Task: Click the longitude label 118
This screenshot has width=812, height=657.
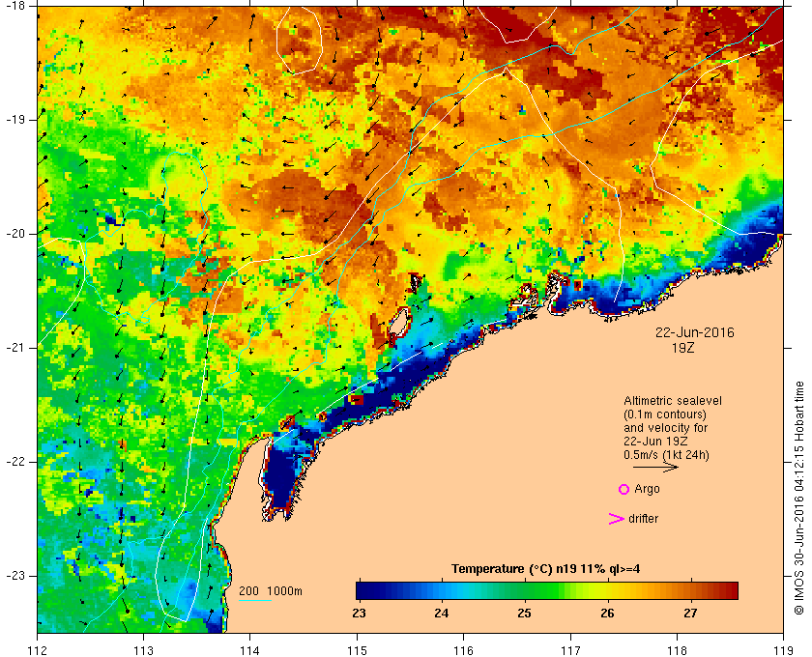Action: pos(677,649)
